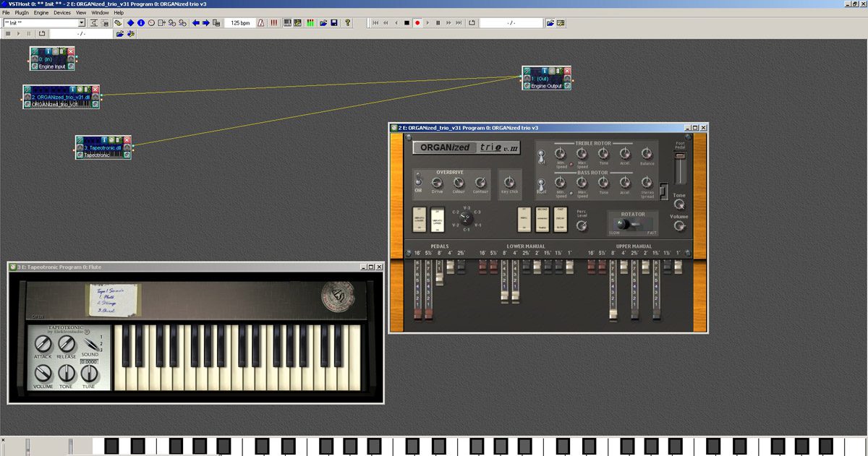Screen dimensions: 868x456
Task: Close the Engine Output module with red X
Action: [x=567, y=71]
